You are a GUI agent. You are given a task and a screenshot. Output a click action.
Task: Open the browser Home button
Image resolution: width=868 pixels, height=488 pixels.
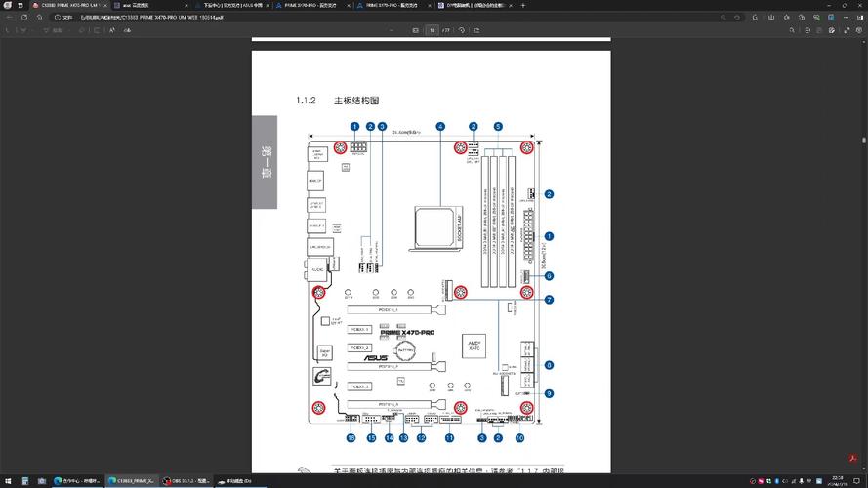[39, 18]
